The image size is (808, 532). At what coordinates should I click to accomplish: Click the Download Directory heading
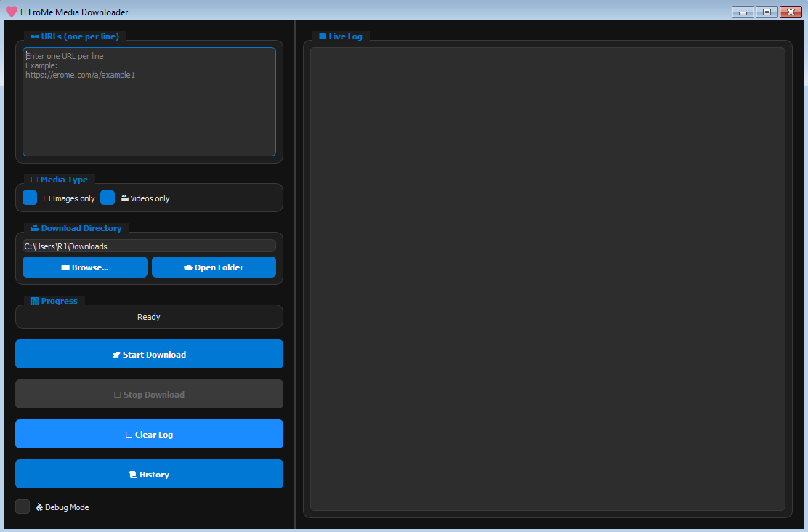point(76,228)
